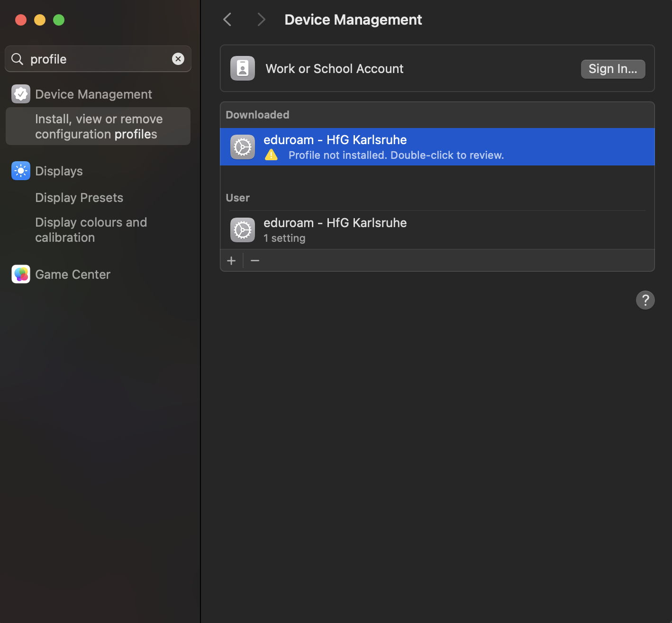This screenshot has height=623, width=672.
Task: Select Install, view or remove configuration profiles
Action: tap(98, 126)
